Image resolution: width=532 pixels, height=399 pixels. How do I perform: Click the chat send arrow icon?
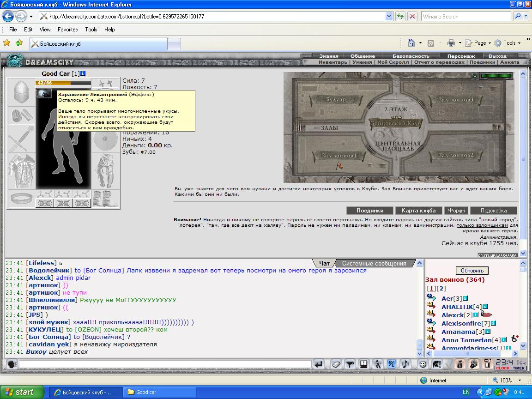(x=318, y=364)
